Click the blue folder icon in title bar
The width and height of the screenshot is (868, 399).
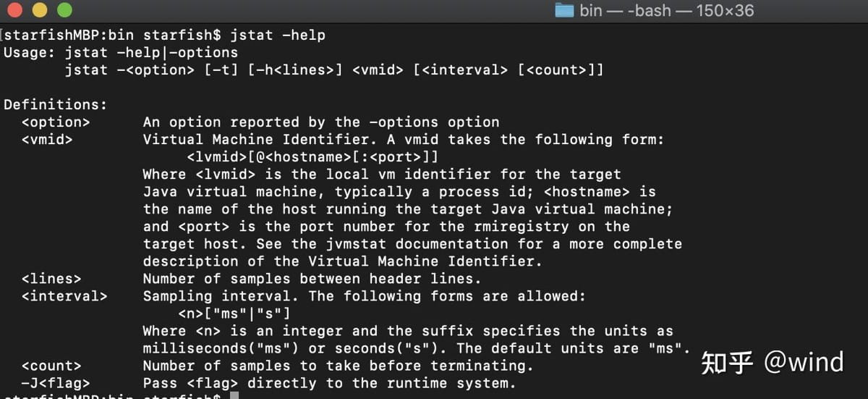(x=564, y=10)
